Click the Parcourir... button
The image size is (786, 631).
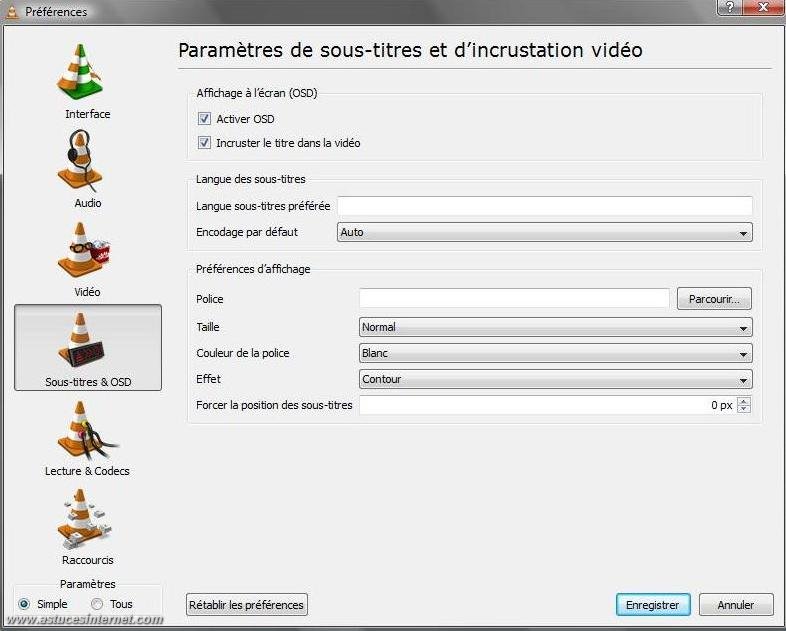point(714,299)
